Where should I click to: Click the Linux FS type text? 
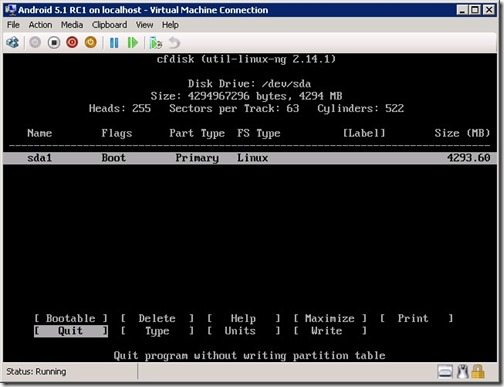252,158
